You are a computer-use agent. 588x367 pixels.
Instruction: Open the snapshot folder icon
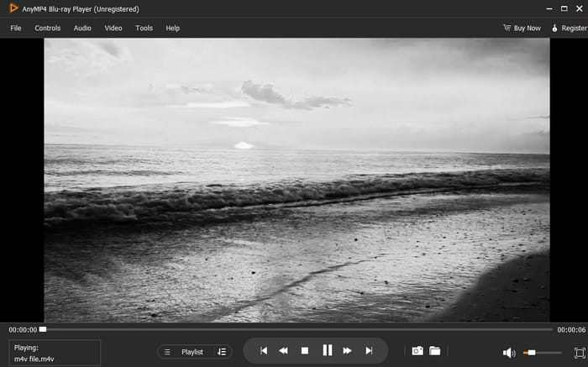click(435, 351)
